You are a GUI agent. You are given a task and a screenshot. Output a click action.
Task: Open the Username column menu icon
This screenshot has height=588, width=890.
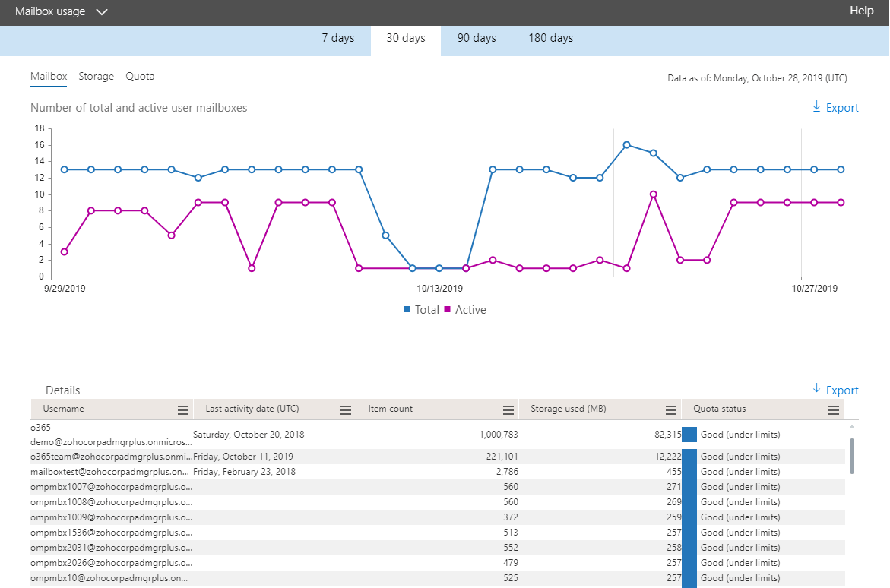tap(182, 409)
